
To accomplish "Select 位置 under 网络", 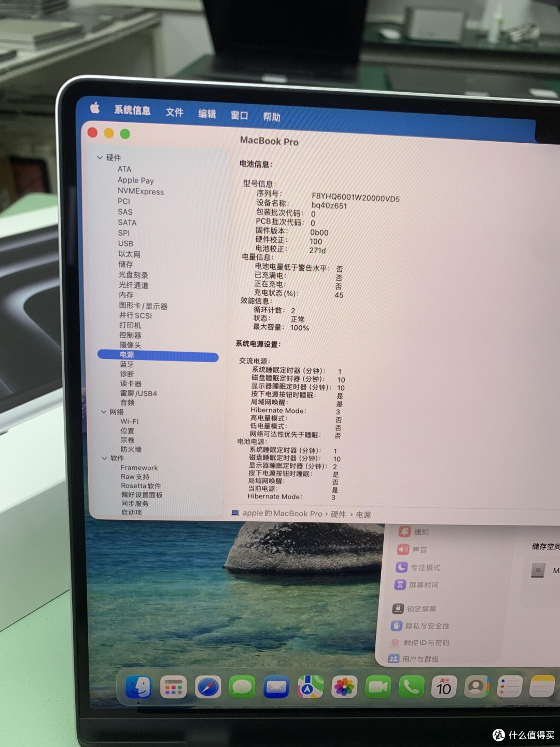I will point(128,431).
